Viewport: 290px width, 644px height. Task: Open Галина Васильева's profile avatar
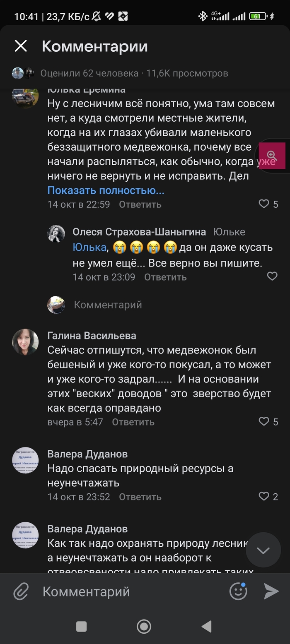pos(25,342)
